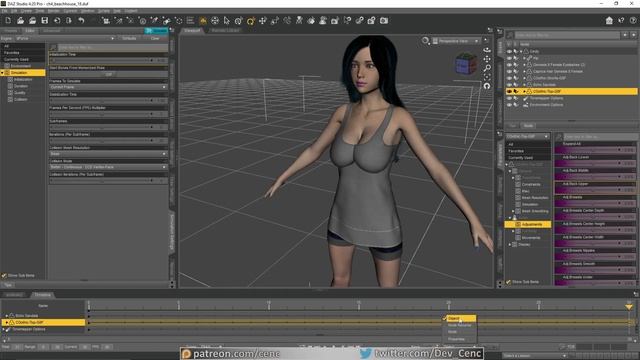Click the viewport frame selection icon
This screenshot has width=640, height=360.
coord(487,77)
